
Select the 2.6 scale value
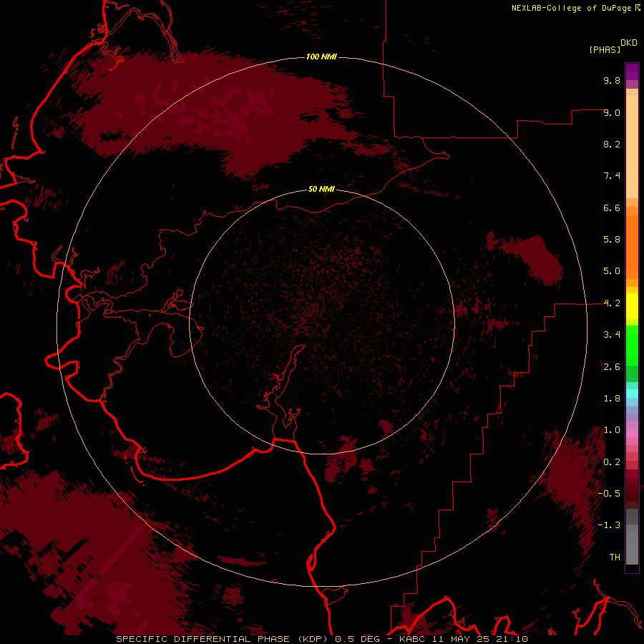click(612, 367)
